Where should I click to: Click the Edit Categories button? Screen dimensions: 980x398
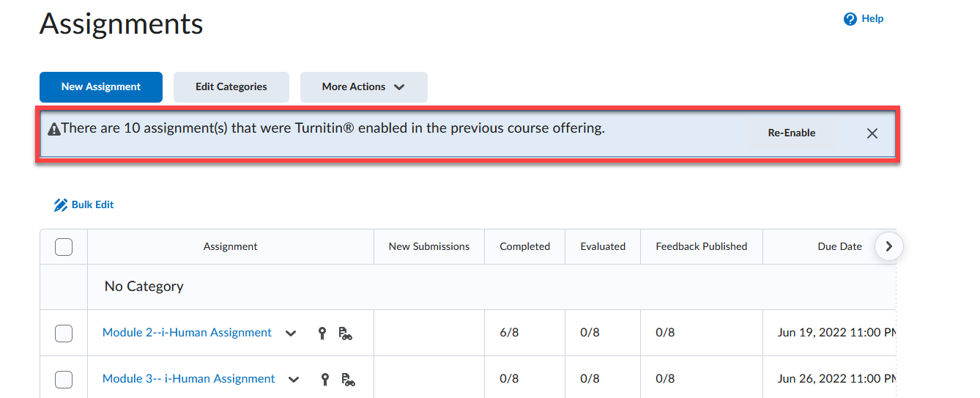coord(231,87)
